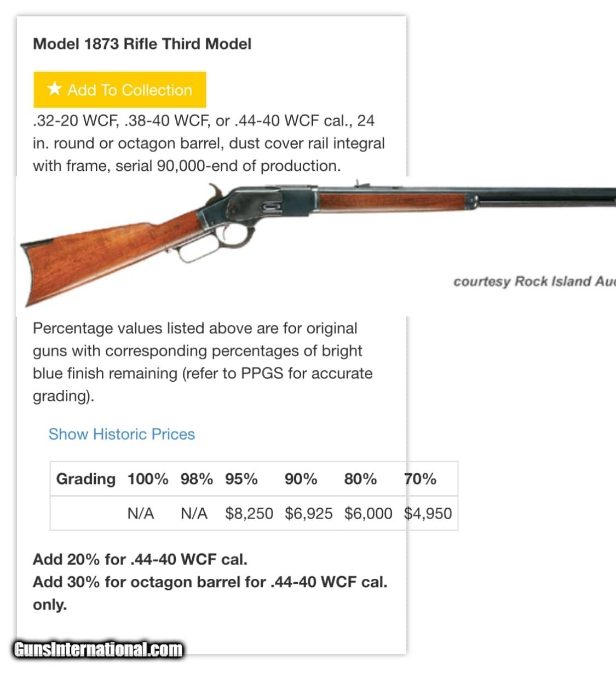Select the 100% grading column header
The width and height of the screenshot is (616, 678).
click(148, 479)
